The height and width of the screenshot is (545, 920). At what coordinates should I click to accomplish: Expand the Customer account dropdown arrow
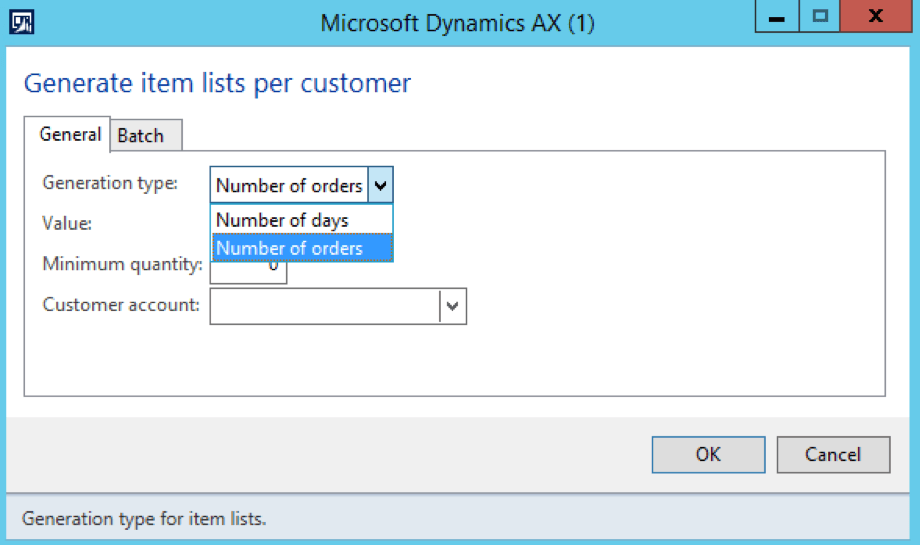[x=453, y=306]
